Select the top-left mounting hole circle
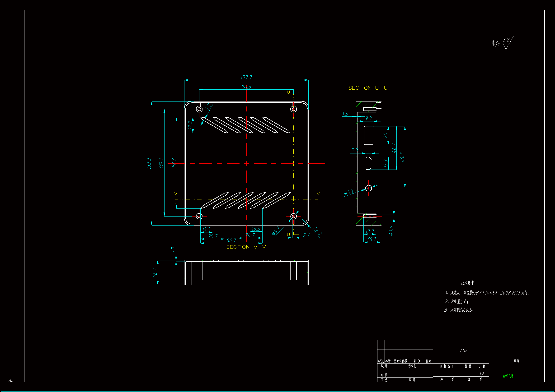Image resolution: width=555 pixels, height=392 pixels. pyautogui.click(x=199, y=109)
